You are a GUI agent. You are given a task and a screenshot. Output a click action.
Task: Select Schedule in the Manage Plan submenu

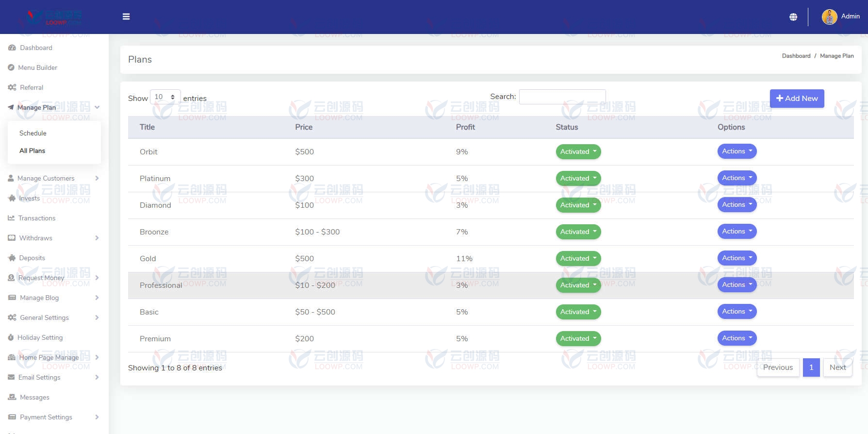33,133
